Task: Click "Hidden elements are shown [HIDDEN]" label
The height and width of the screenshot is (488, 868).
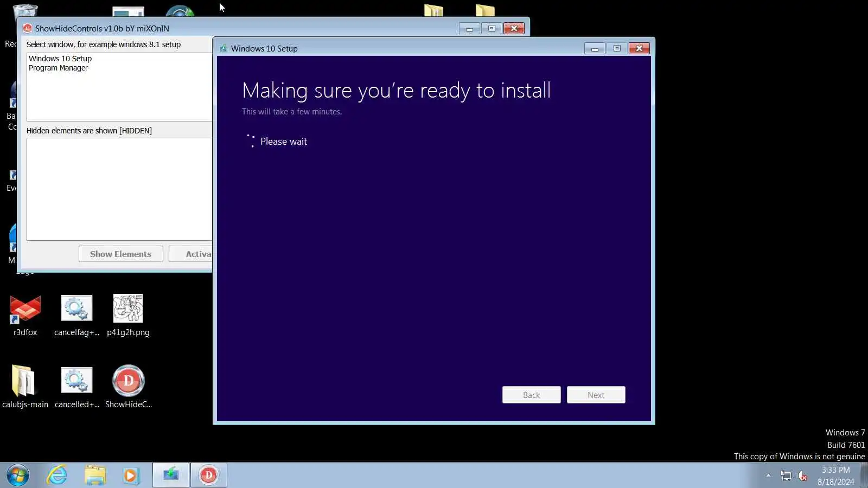Action: (89, 131)
